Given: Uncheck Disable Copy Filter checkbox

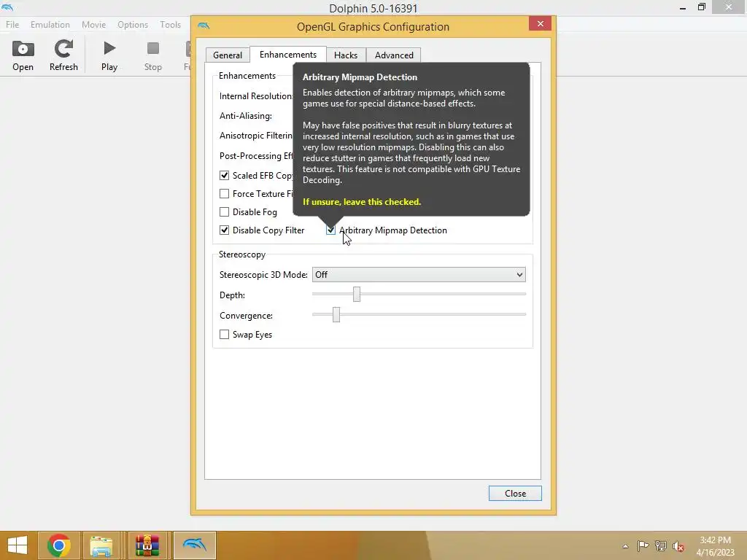Looking at the screenshot, I should pos(224,230).
